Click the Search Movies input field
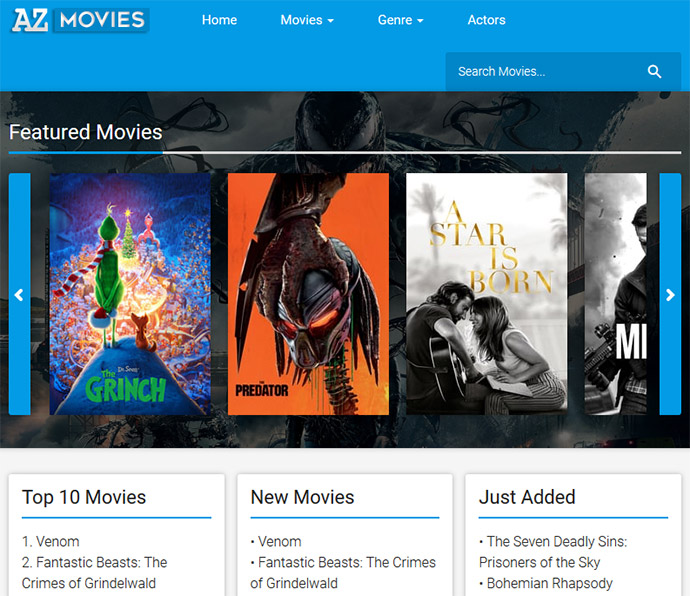This screenshot has width=690, height=596. point(540,72)
